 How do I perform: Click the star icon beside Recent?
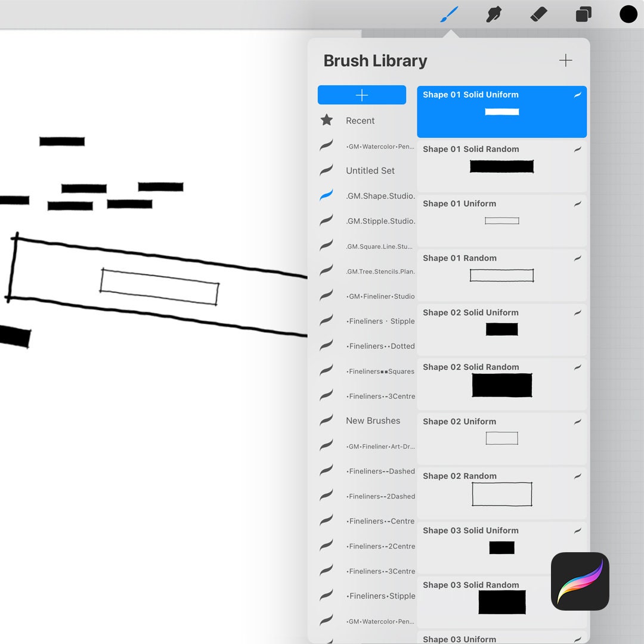point(326,120)
